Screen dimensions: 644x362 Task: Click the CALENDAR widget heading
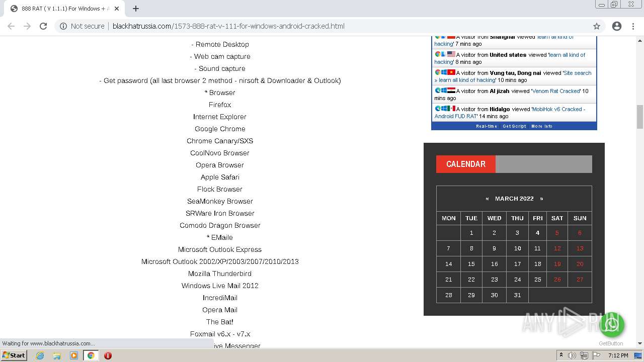(x=466, y=164)
